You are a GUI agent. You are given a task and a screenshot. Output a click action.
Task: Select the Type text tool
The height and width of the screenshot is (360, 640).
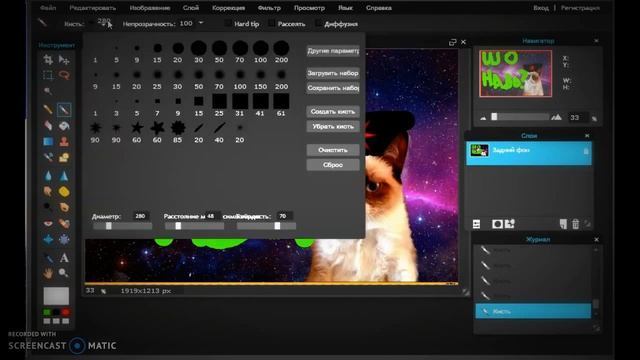(x=64, y=258)
